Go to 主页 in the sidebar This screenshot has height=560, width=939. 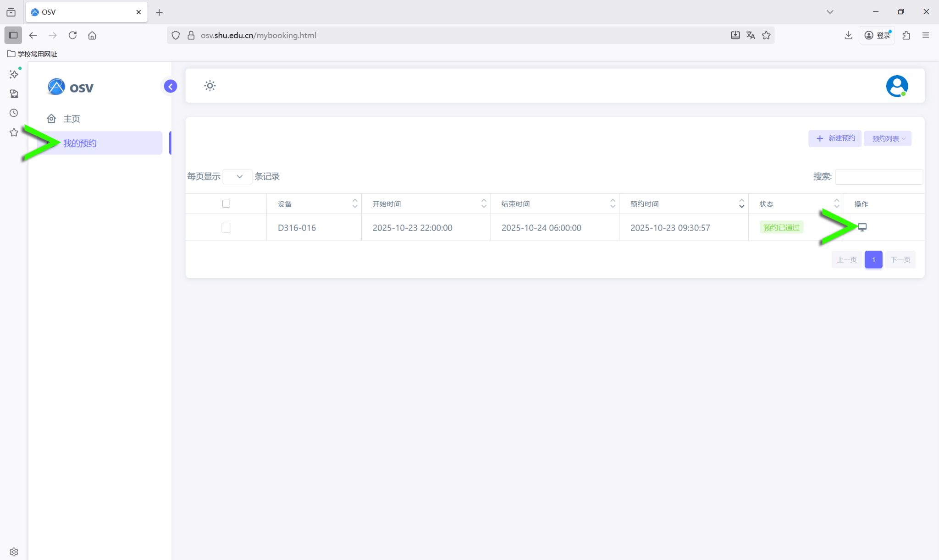[x=72, y=119]
